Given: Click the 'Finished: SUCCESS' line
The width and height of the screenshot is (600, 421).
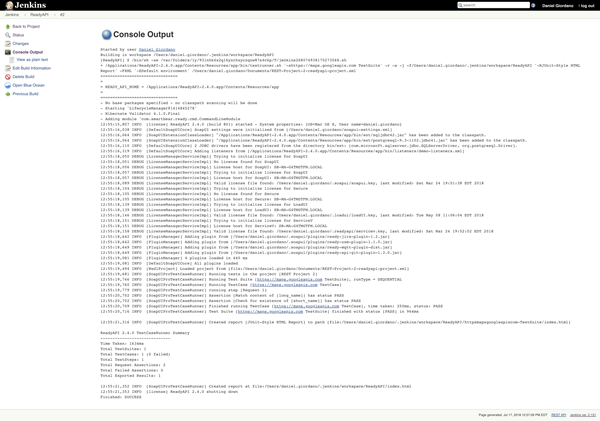Looking at the screenshot, I should (x=121, y=397).
